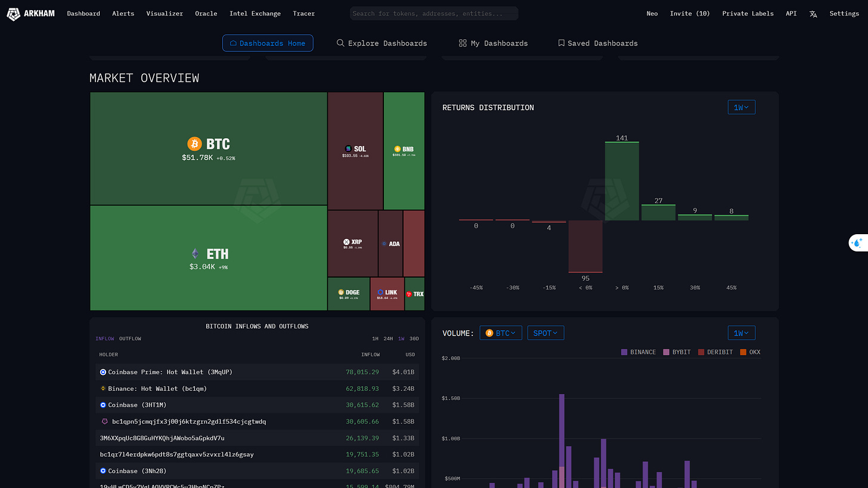
Task: Switch flows table to INFLOW
Action: pos(105,338)
